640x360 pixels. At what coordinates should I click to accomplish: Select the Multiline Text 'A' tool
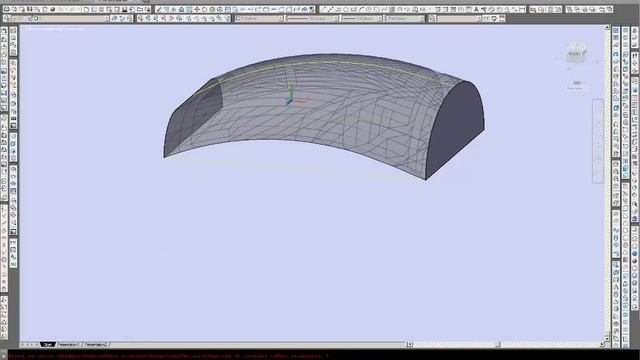[476, 9]
